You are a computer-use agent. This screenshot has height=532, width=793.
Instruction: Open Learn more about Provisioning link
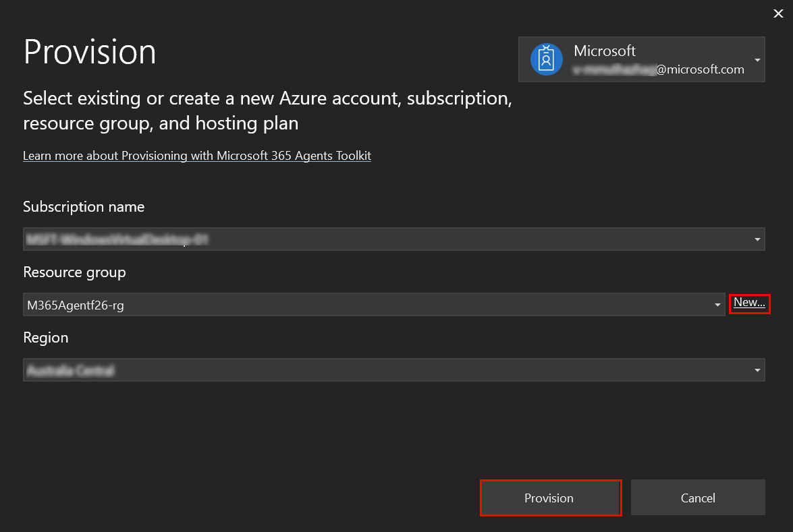tap(197, 156)
